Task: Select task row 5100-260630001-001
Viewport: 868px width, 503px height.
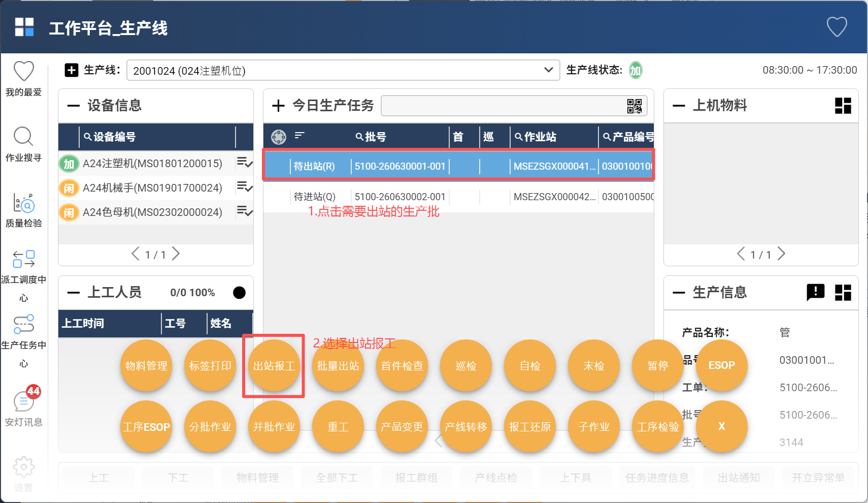Action: (x=458, y=166)
